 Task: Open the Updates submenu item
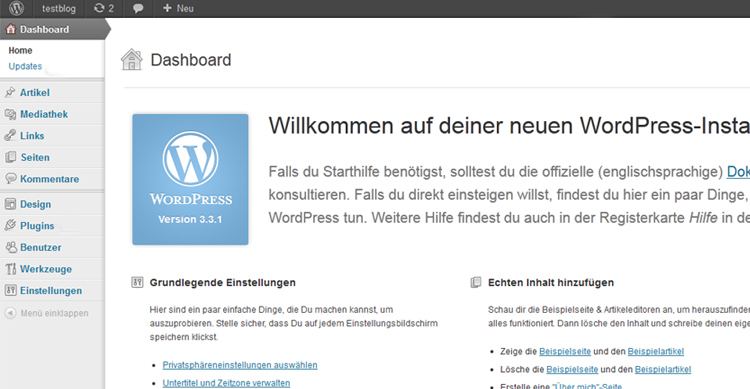click(25, 66)
